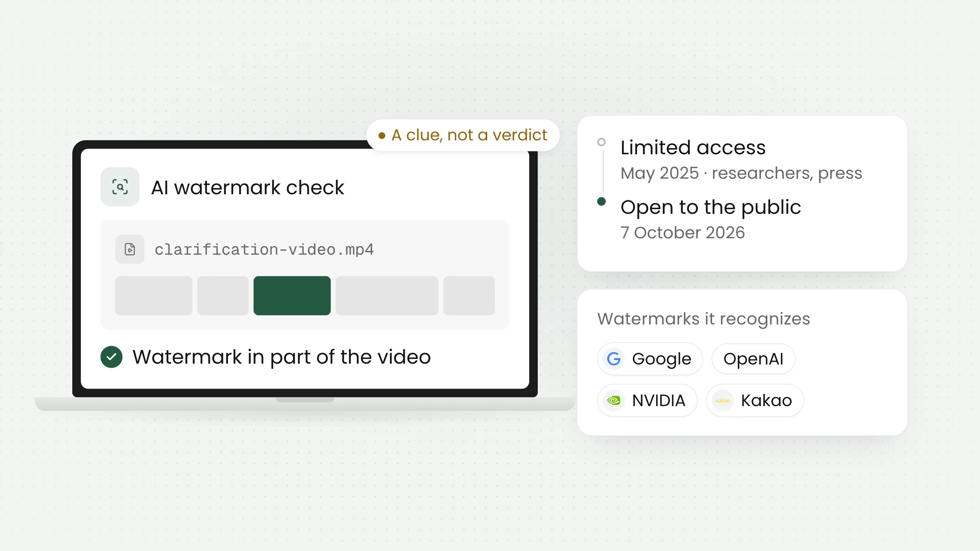Select the last gray video segment
The image size is (980, 551).
[469, 295]
